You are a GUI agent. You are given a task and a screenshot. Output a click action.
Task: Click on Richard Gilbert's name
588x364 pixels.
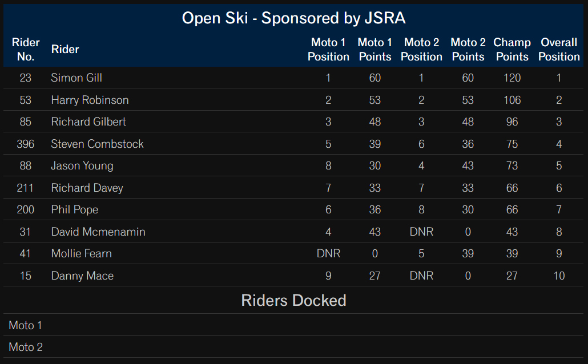[88, 122]
